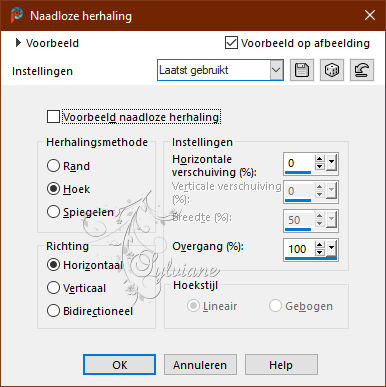
Task: Click the reset to default arrow icon
Action: (362, 70)
